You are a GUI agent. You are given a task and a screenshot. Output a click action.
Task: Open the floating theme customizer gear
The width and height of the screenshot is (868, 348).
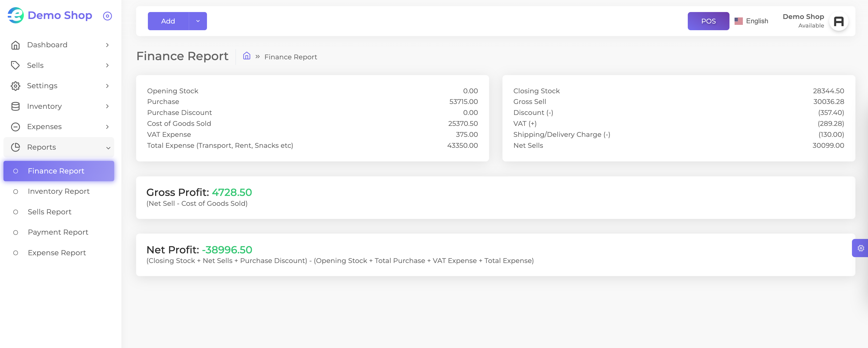(861, 248)
